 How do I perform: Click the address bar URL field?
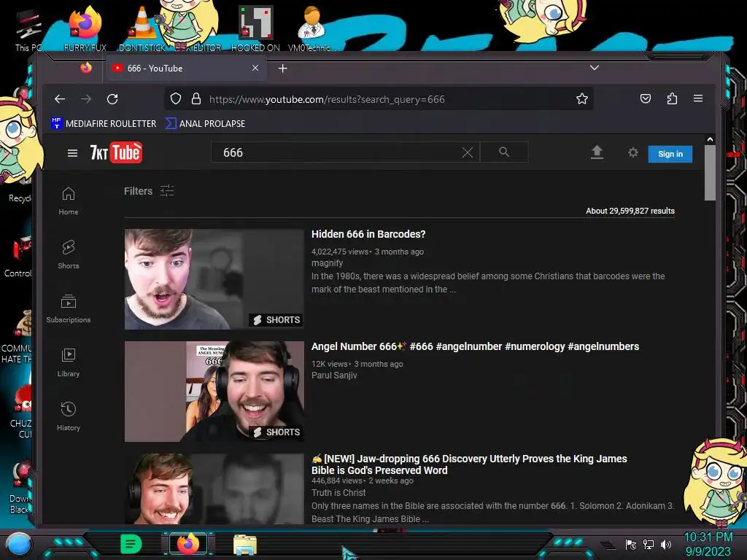(x=379, y=99)
